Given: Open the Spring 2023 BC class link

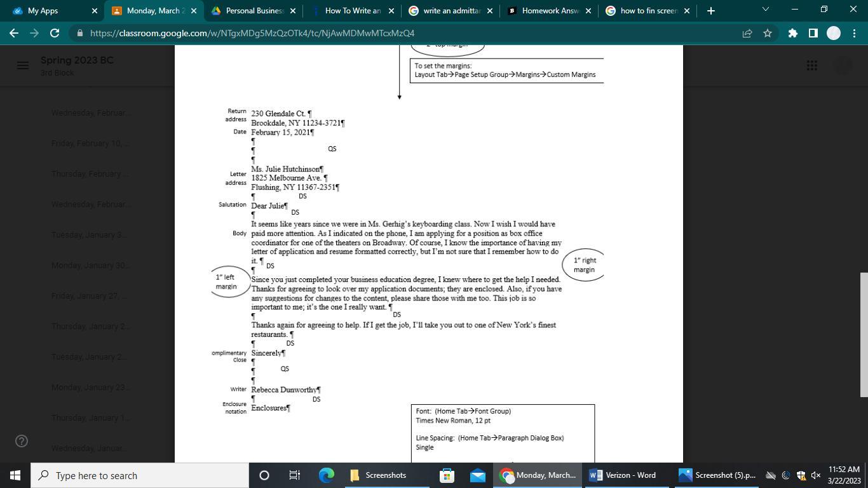Looking at the screenshot, I should [77, 60].
